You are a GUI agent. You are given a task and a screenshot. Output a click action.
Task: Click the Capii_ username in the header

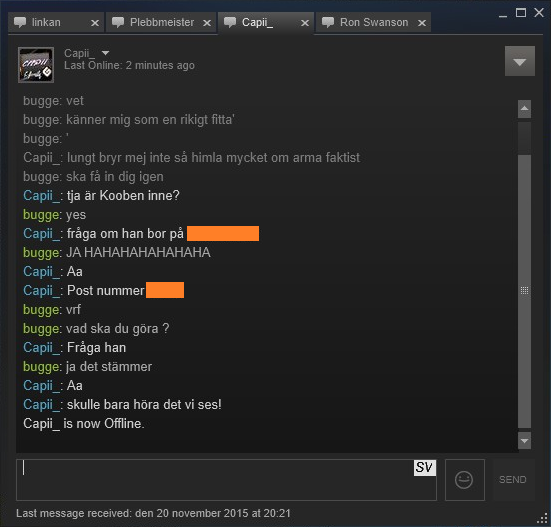(x=79, y=53)
